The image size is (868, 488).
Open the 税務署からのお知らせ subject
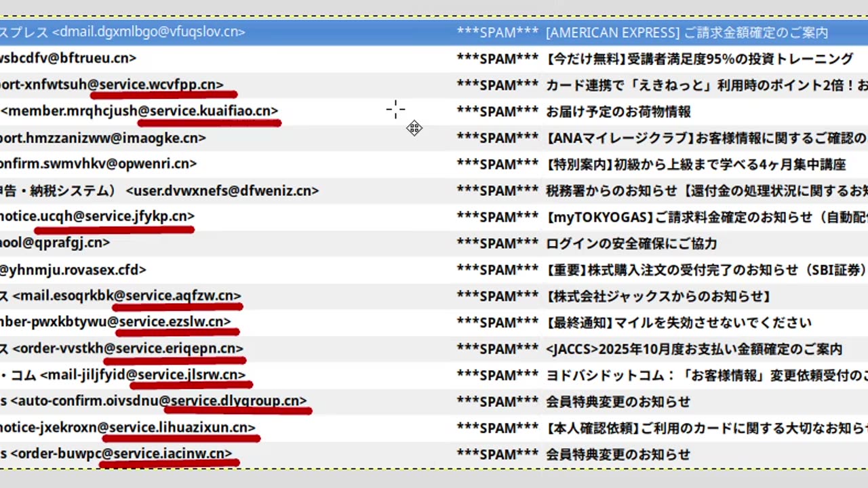tap(707, 191)
